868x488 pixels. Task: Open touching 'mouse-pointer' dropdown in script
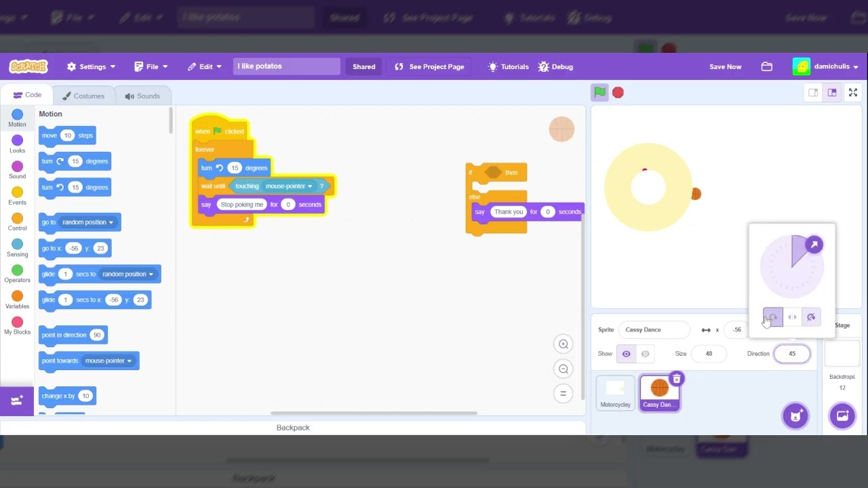289,186
